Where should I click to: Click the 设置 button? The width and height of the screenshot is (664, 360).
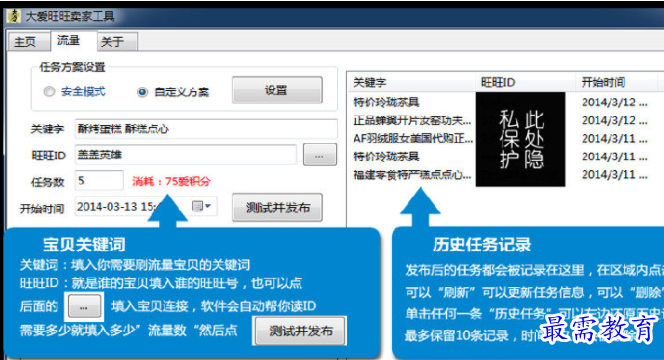[277, 90]
